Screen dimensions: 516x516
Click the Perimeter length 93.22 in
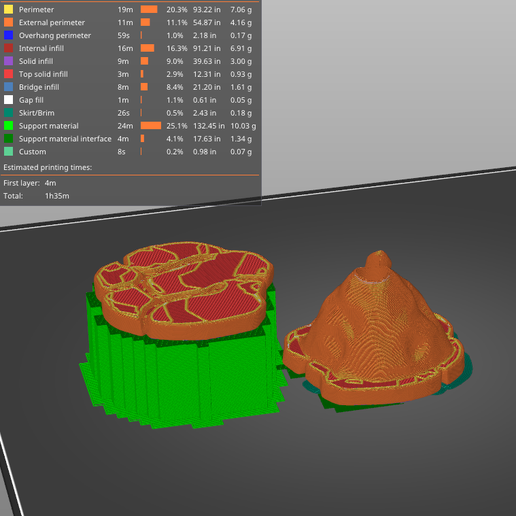click(207, 10)
